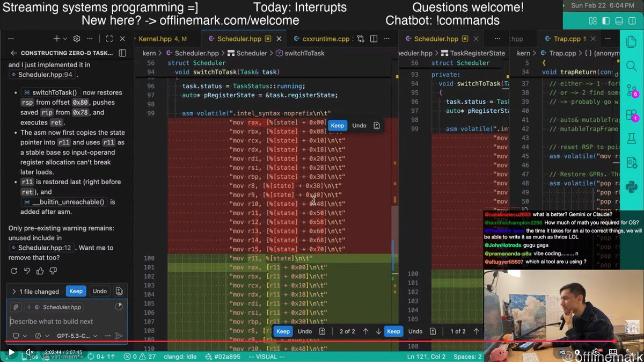The height and width of the screenshot is (362, 644).
Task: Open the chat mode dropdown with code icon
Action: [x=41, y=336]
